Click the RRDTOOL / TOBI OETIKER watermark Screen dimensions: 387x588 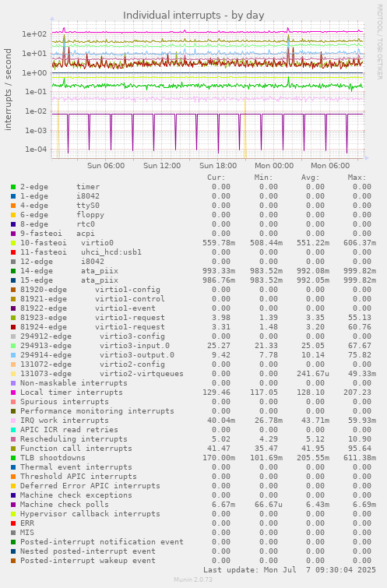[x=379, y=42]
